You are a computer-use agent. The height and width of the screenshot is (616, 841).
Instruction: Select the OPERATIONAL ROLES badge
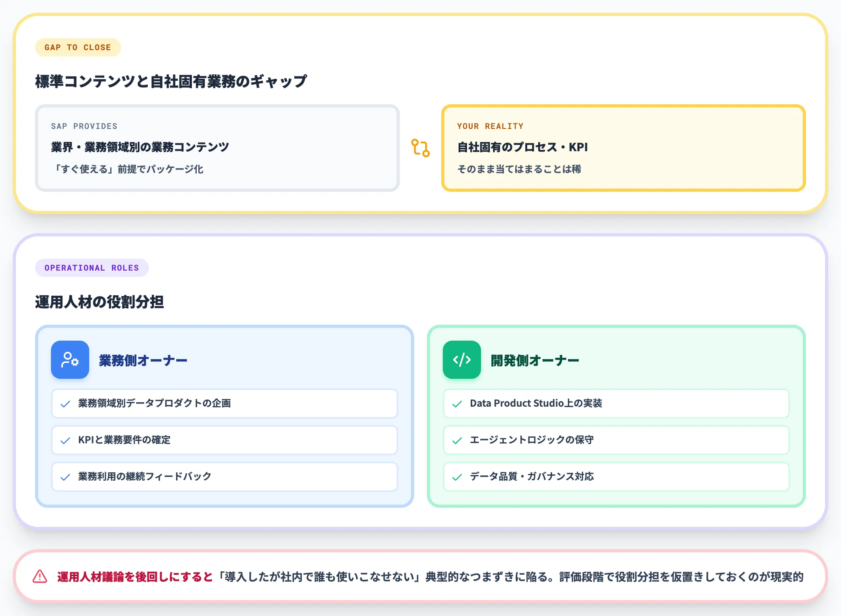92,268
